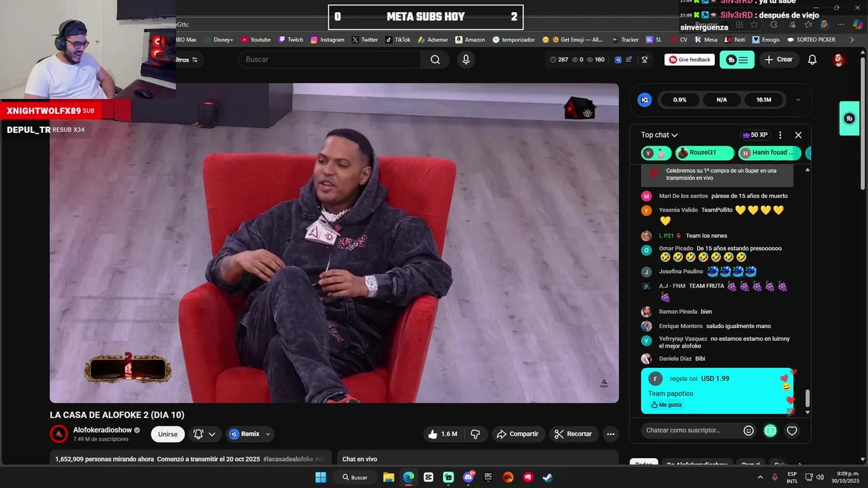This screenshot has height=488, width=868.
Task: Open Steam from the taskbar
Action: pos(547,477)
